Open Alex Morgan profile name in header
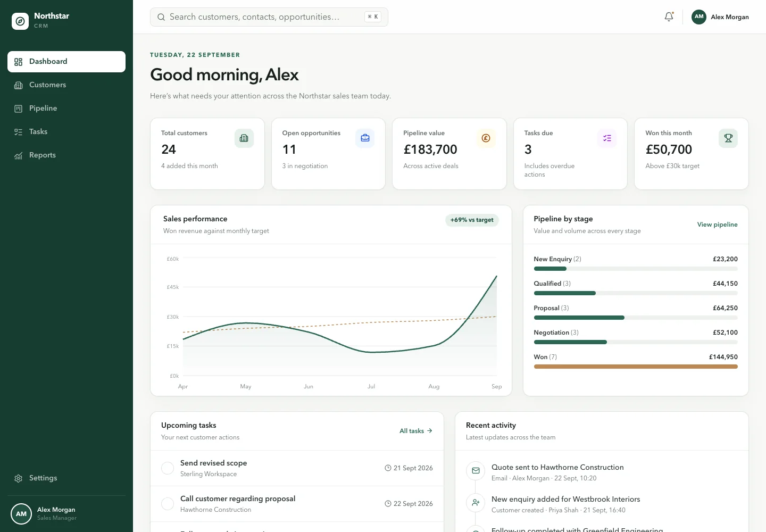Screen dimensions: 766x532 (x=730, y=17)
